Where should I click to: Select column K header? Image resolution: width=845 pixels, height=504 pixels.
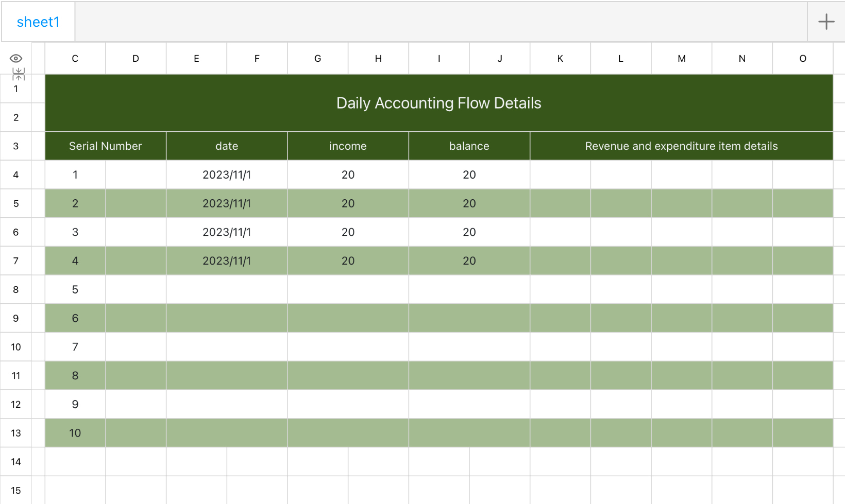point(560,59)
